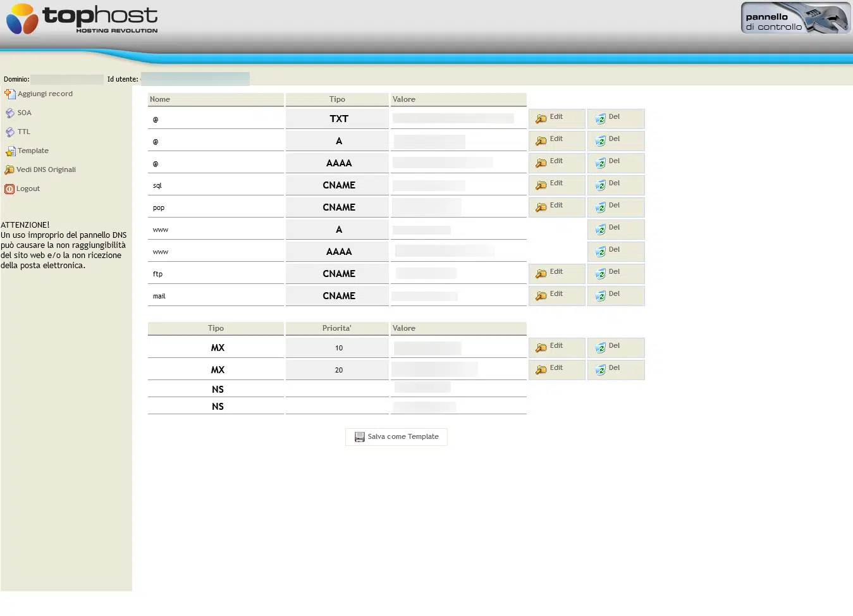Click Salva come Template
The width and height of the screenshot is (853, 616).
pos(396,436)
